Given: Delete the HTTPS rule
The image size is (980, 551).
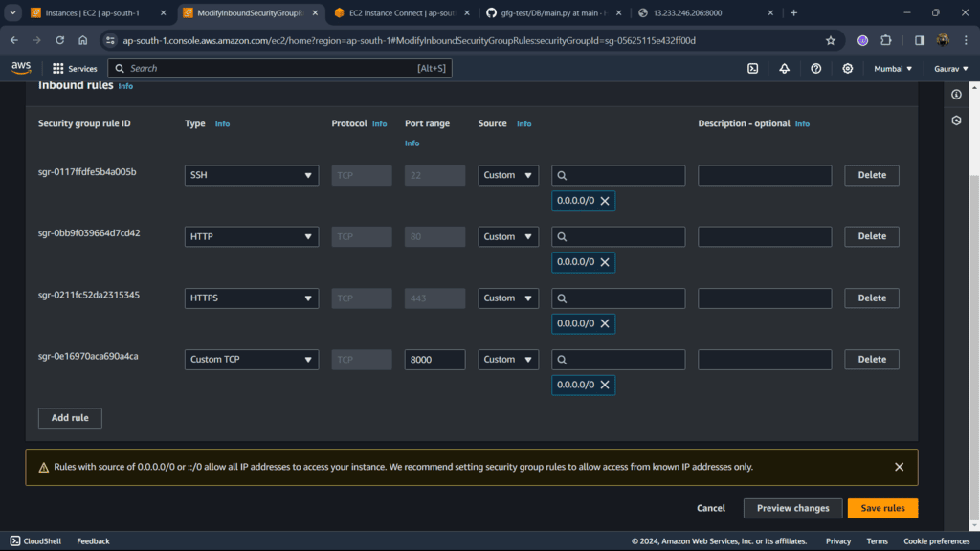Looking at the screenshot, I should point(871,298).
